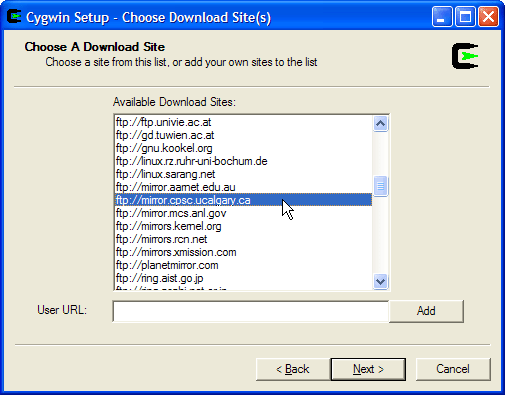Click the scrollbar thumb in sites list
The width and height of the screenshot is (505, 395).
380,186
